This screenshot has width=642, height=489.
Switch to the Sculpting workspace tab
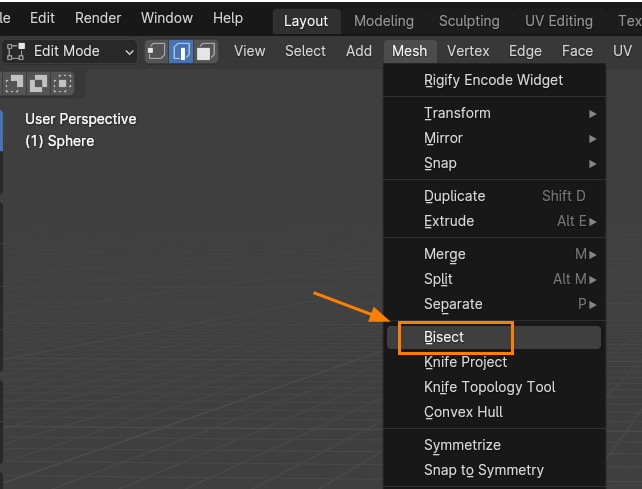469,21
